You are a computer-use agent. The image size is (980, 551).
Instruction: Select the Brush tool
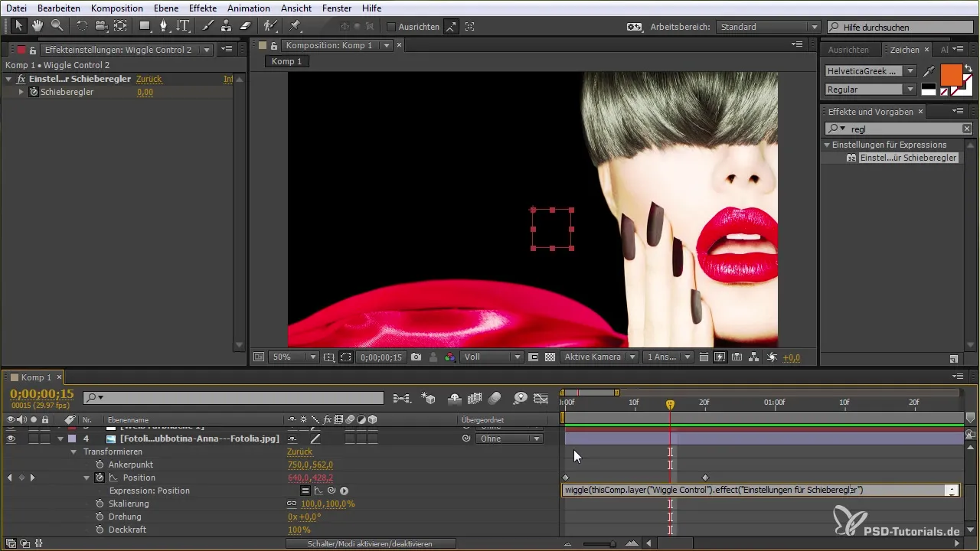(208, 26)
